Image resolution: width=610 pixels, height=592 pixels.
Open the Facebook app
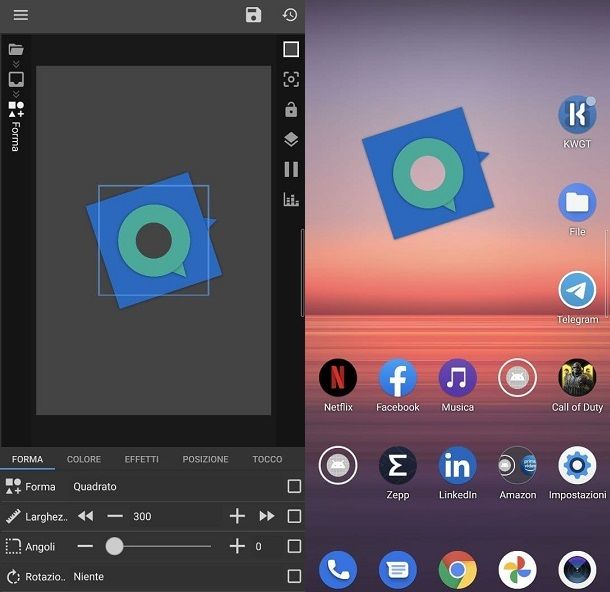click(x=398, y=378)
